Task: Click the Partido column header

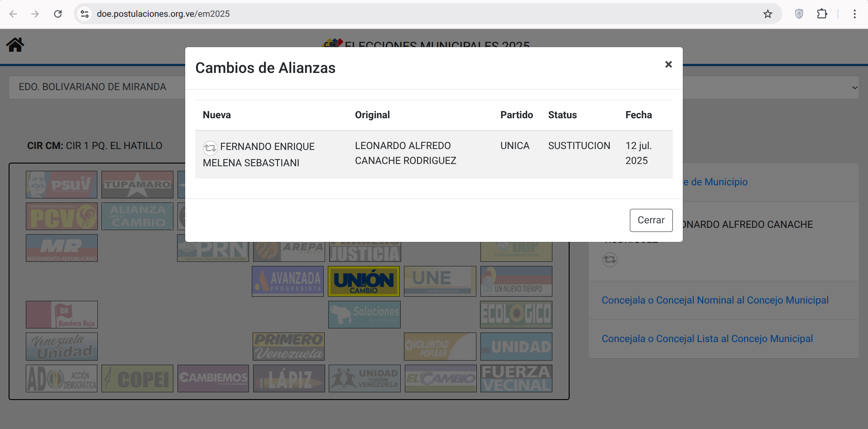Action: 517,115
